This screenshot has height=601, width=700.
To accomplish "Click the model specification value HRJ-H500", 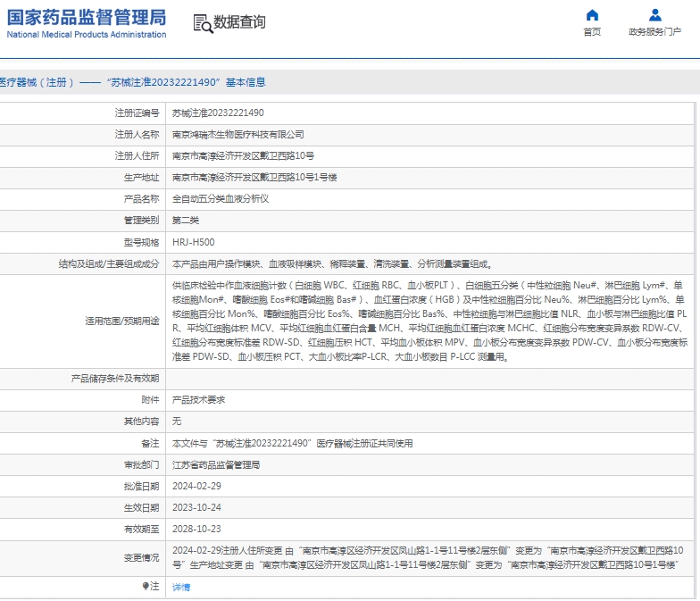I will (194, 242).
